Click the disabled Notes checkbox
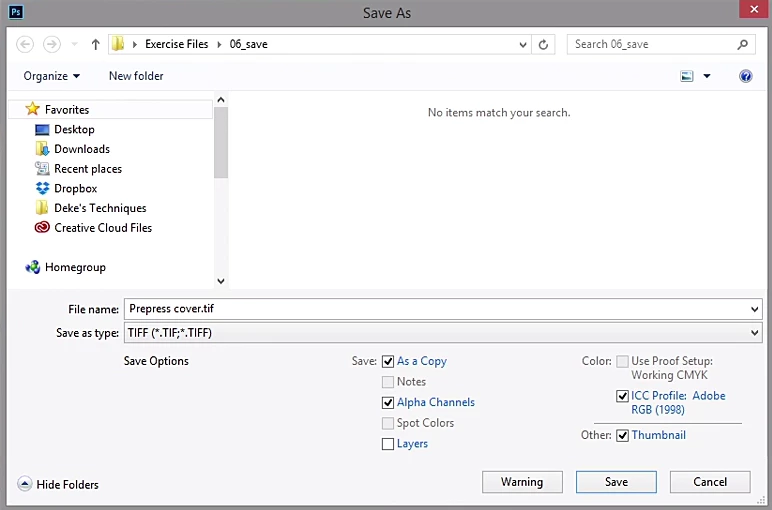 click(388, 382)
